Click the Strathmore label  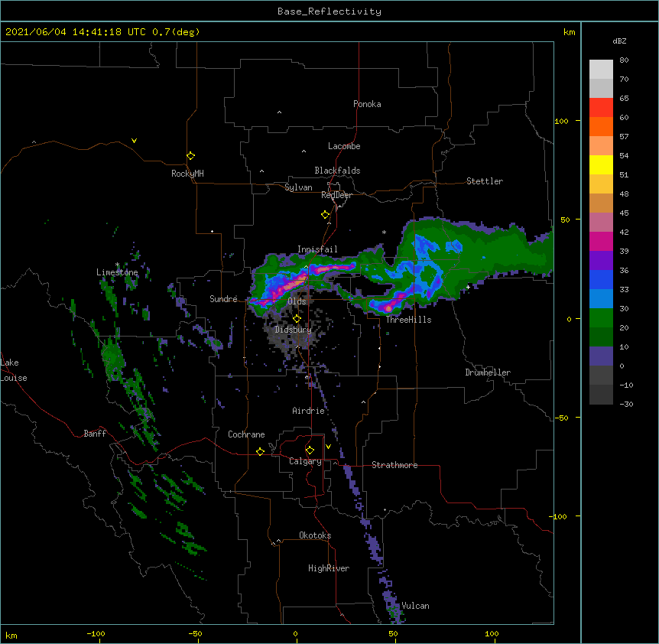click(x=394, y=465)
